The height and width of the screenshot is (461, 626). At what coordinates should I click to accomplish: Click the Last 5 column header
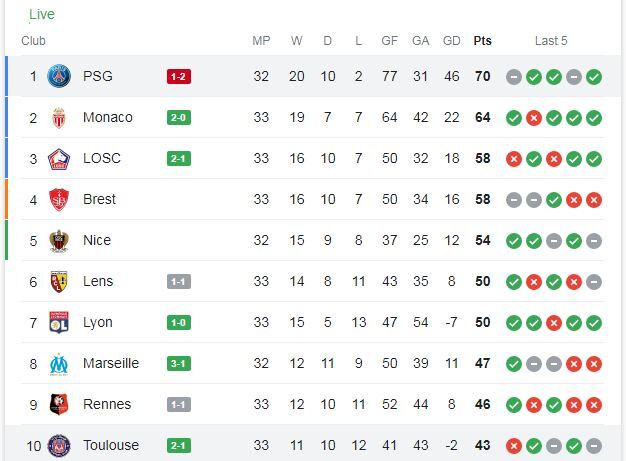[x=551, y=41]
